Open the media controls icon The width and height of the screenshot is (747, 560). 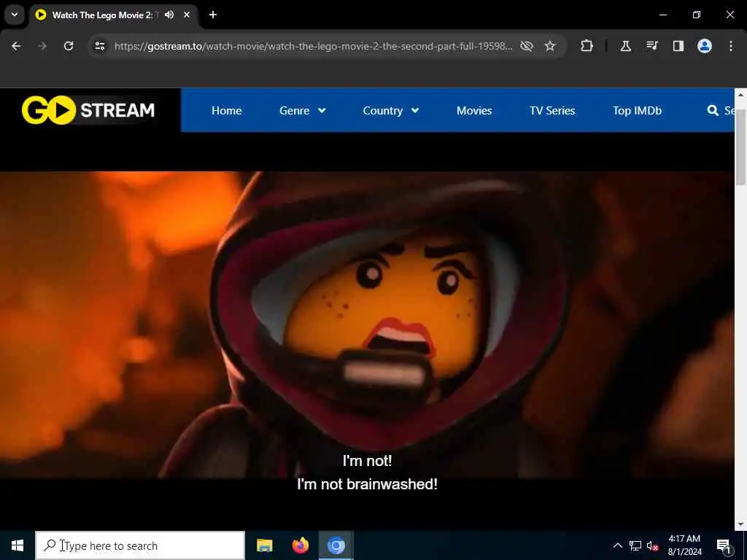652,46
